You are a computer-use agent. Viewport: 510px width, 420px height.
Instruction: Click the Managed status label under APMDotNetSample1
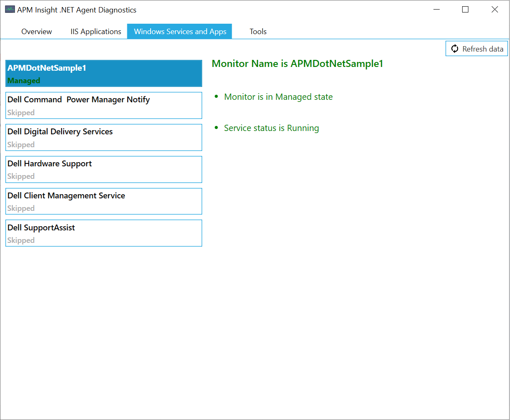pos(23,80)
